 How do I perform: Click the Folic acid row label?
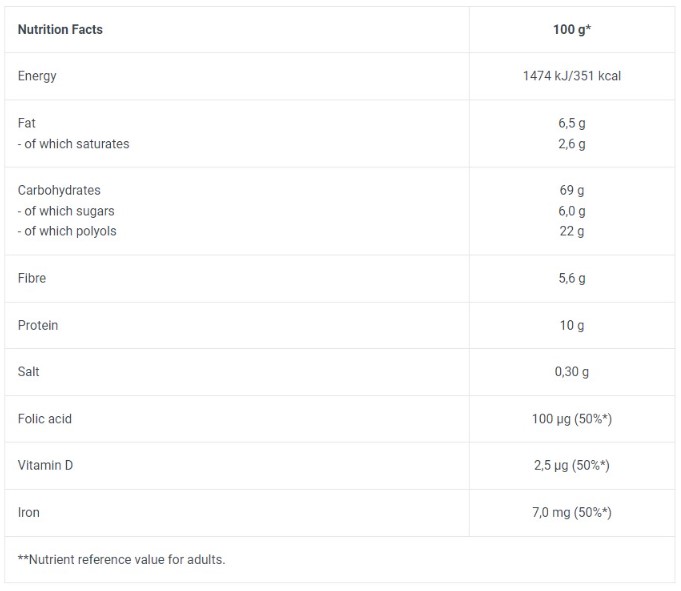45,419
